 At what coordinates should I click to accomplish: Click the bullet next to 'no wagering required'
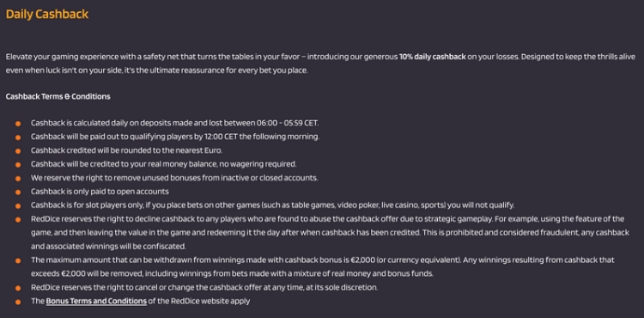point(18,165)
